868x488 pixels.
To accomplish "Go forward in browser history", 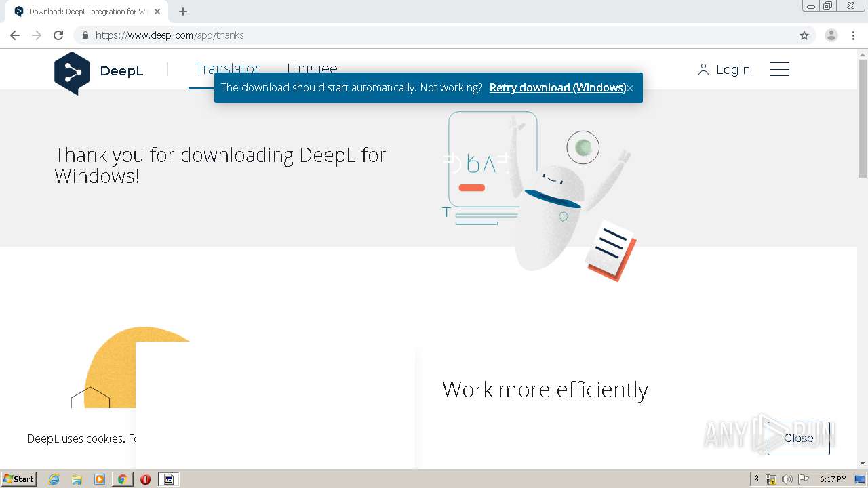I will [x=37, y=35].
